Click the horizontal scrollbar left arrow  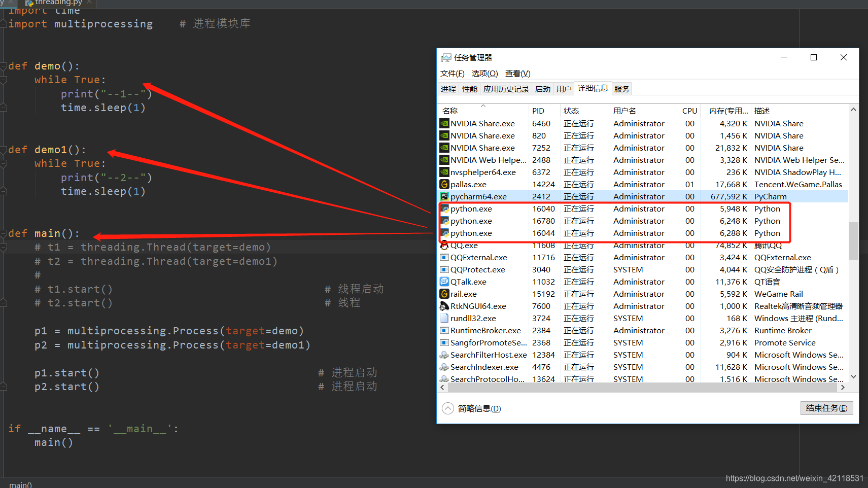[x=442, y=387]
